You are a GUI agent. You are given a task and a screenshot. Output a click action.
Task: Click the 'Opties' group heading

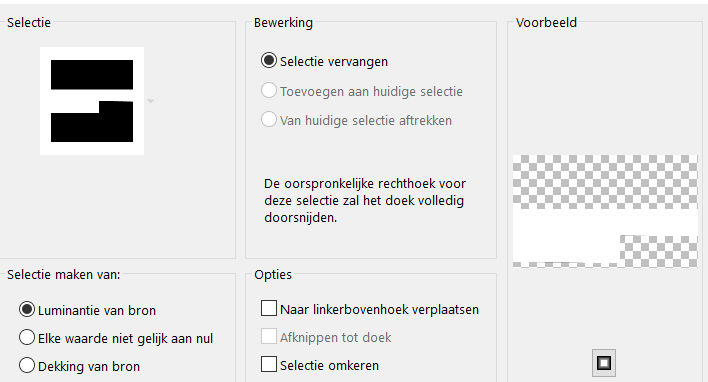click(273, 275)
